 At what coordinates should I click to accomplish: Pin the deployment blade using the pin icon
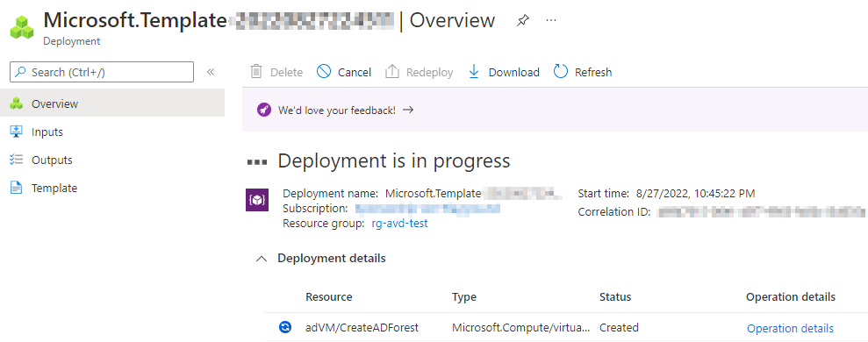point(522,20)
